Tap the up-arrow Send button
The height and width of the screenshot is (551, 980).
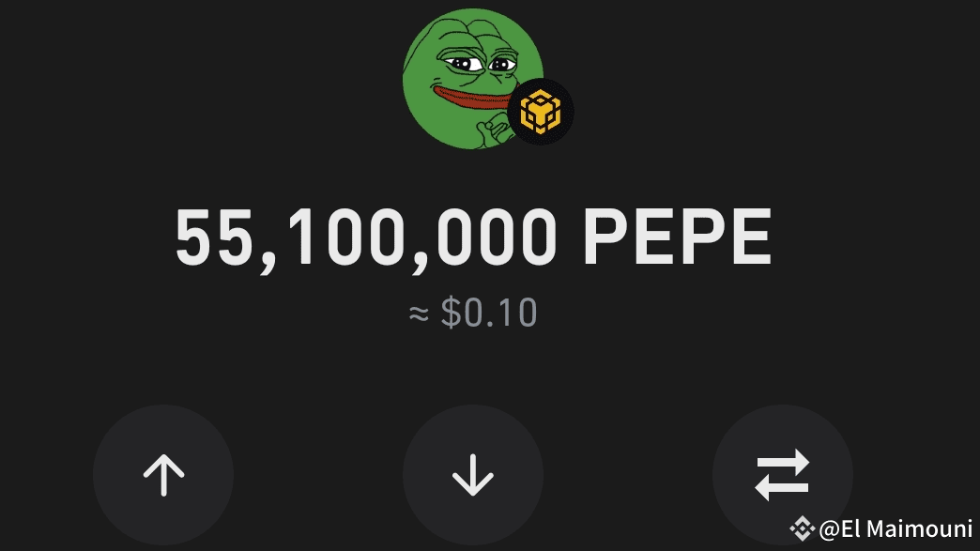[x=163, y=475]
